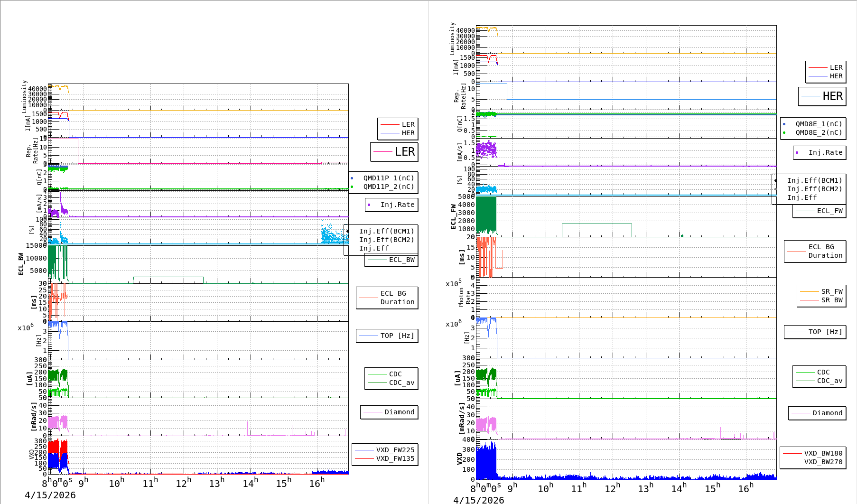Click the large LER legend label
This screenshot has height=504, width=857.
404,152
